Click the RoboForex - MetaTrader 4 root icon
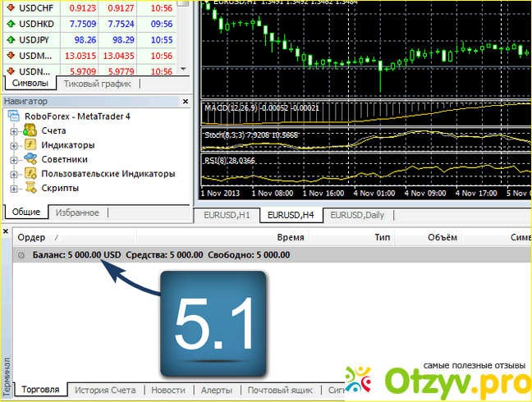532x402 pixels. (13, 116)
